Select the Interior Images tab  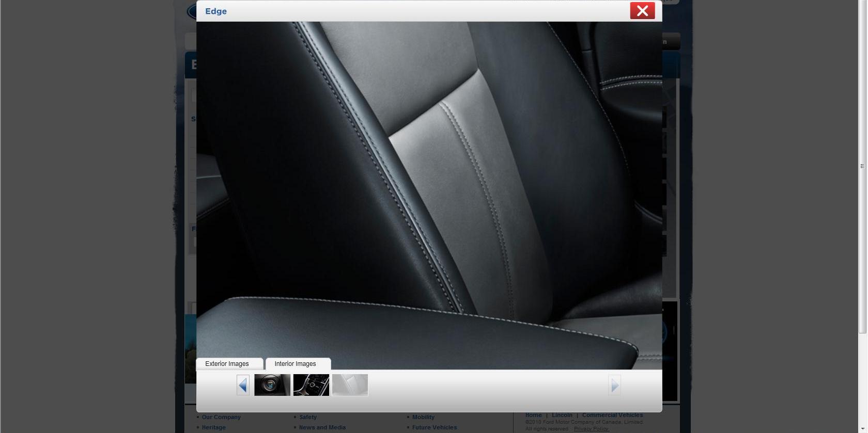click(296, 364)
